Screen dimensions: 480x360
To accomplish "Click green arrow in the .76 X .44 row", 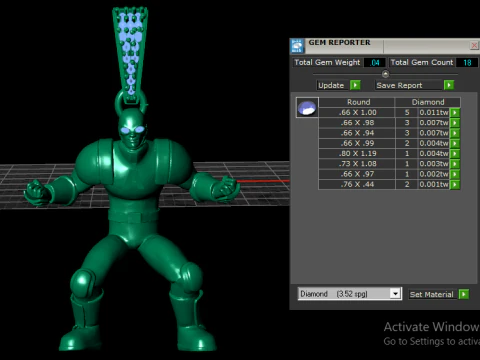I will [455, 185].
